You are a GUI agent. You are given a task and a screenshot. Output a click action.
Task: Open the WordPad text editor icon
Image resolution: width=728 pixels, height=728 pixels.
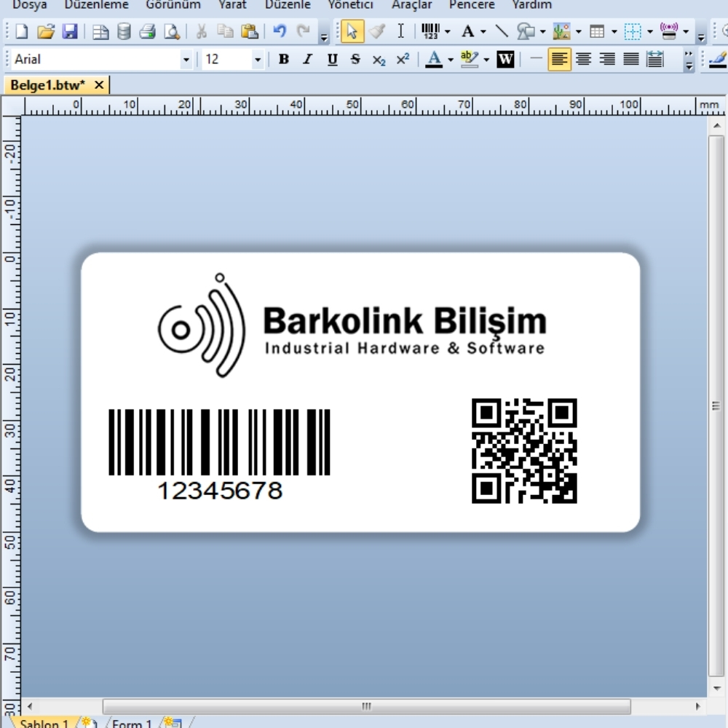pyautogui.click(x=505, y=59)
